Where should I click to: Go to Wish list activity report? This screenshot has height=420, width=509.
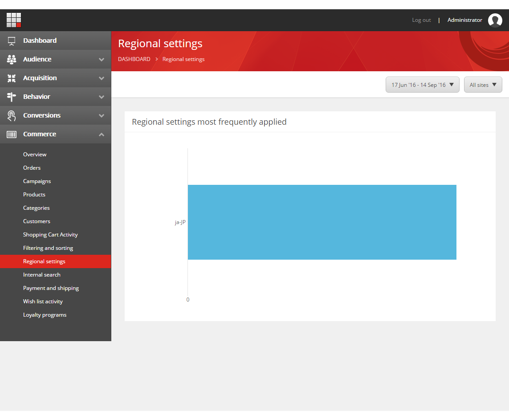point(43,302)
